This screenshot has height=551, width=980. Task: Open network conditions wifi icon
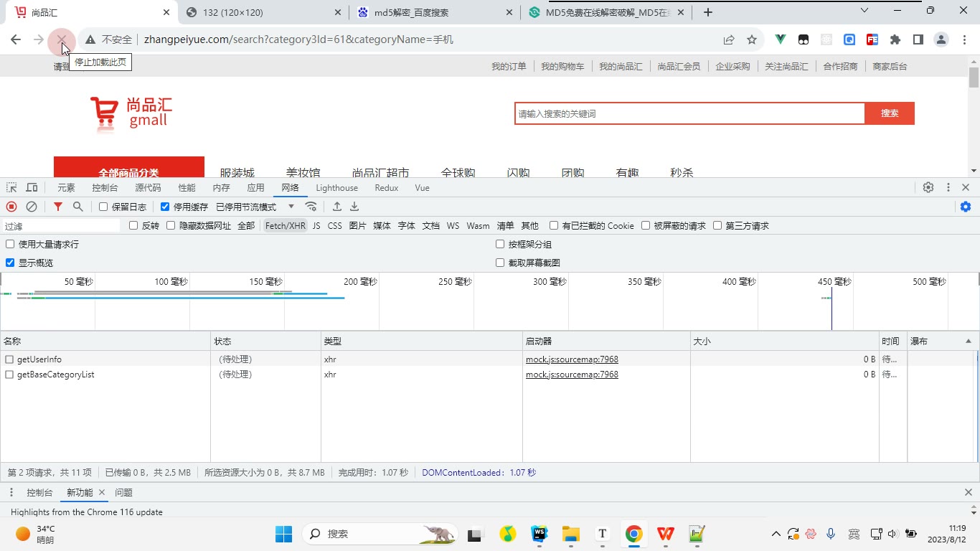tap(311, 207)
